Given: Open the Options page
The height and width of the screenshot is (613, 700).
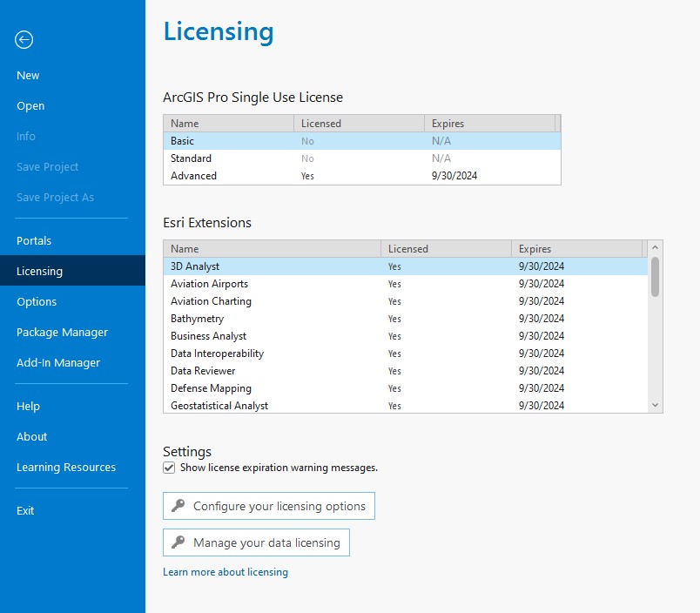Looking at the screenshot, I should point(37,301).
